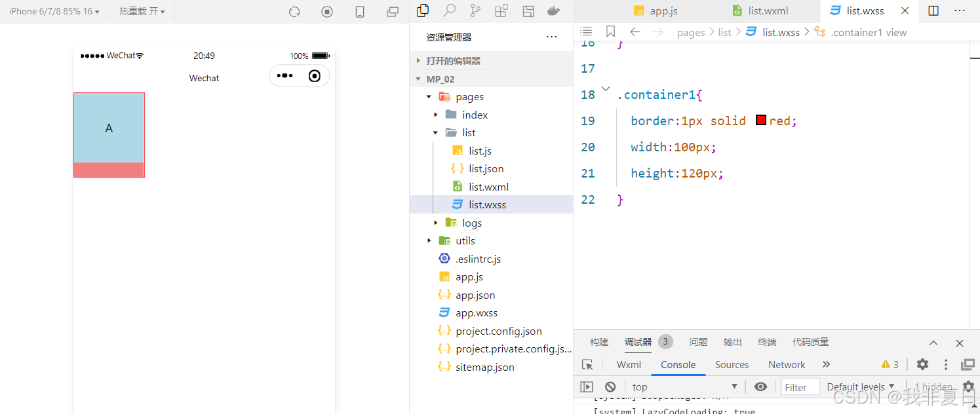The height and width of the screenshot is (414, 980).
Task: Expand the opened editors section
Action: pyautogui.click(x=491, y=60)
